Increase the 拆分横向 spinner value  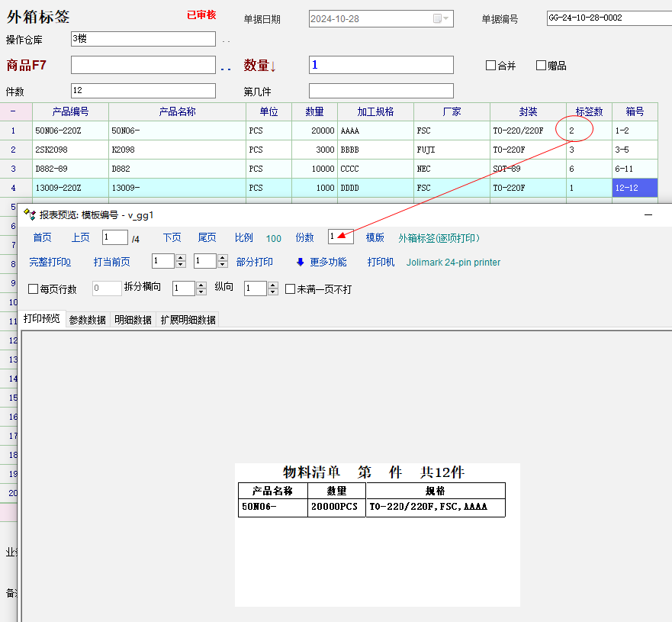201,285
